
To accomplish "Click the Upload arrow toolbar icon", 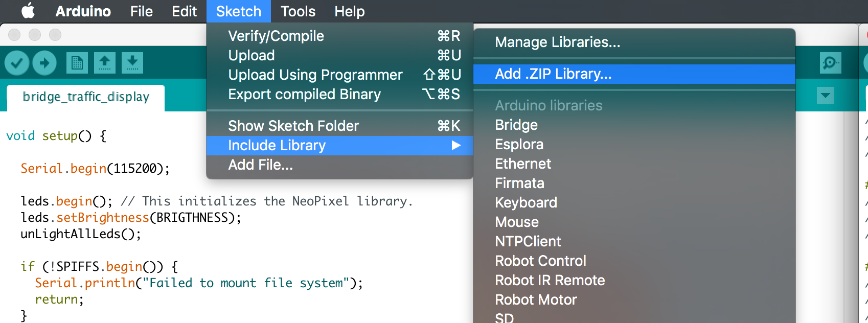I will coord(44,63).
